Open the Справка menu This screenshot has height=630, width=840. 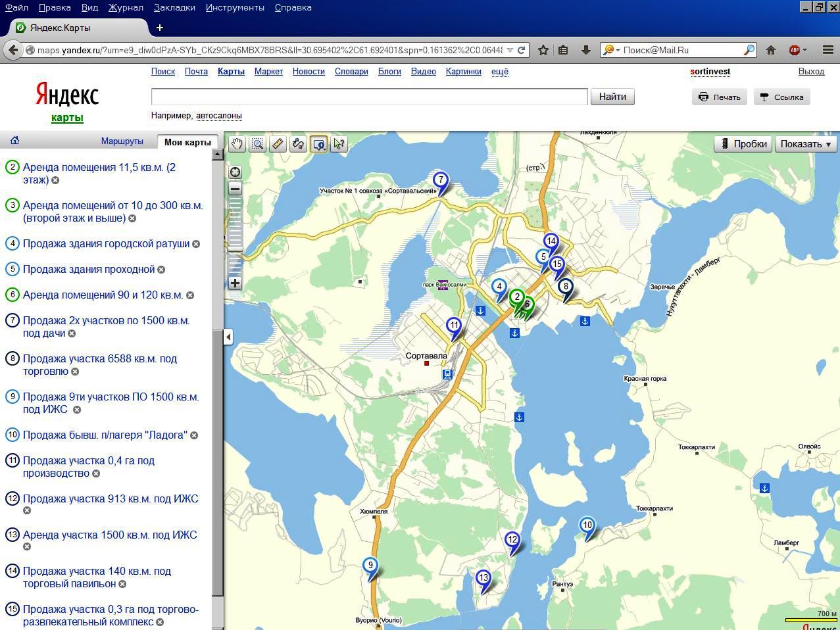click(x=293, y=7)
